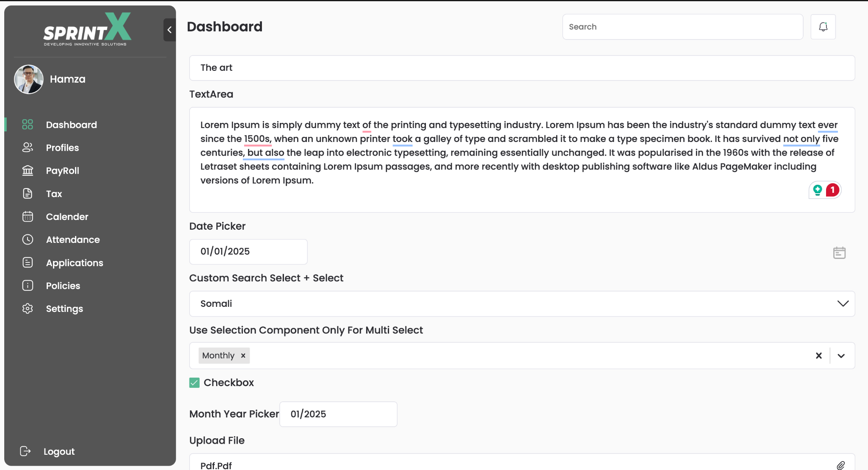The image size is (868, 470).
Task: Click the calendar icon beside Date Picker
Action: coord(839,253)
